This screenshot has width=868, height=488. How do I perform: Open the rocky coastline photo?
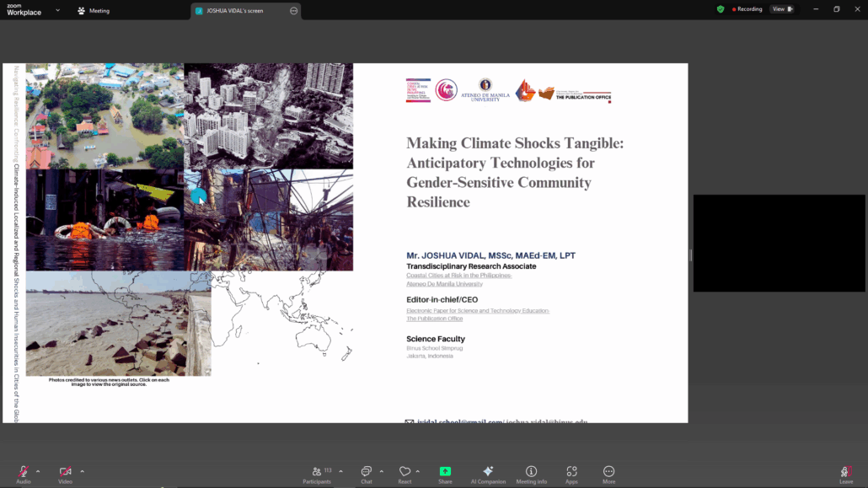pos(119,324)
